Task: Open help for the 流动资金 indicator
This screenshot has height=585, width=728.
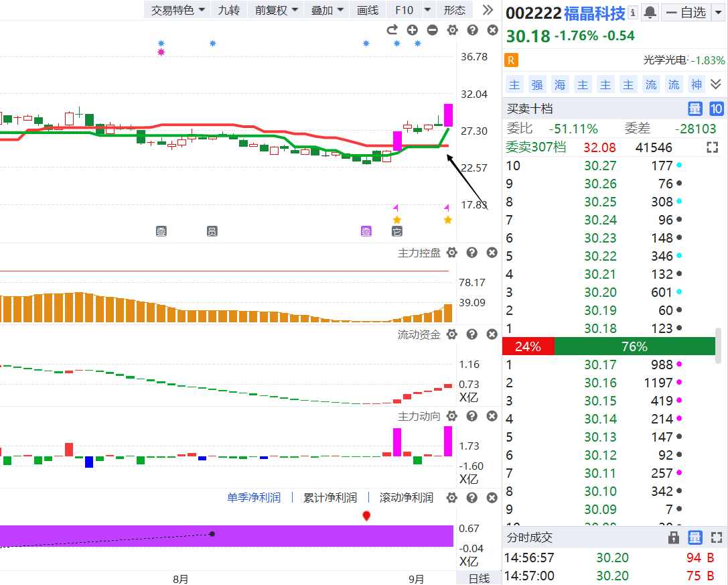Action: (x=471, y=334)
